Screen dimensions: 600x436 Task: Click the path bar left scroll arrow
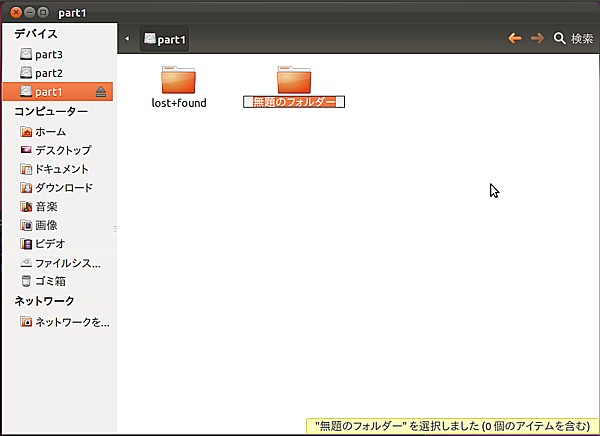[127, 39]
